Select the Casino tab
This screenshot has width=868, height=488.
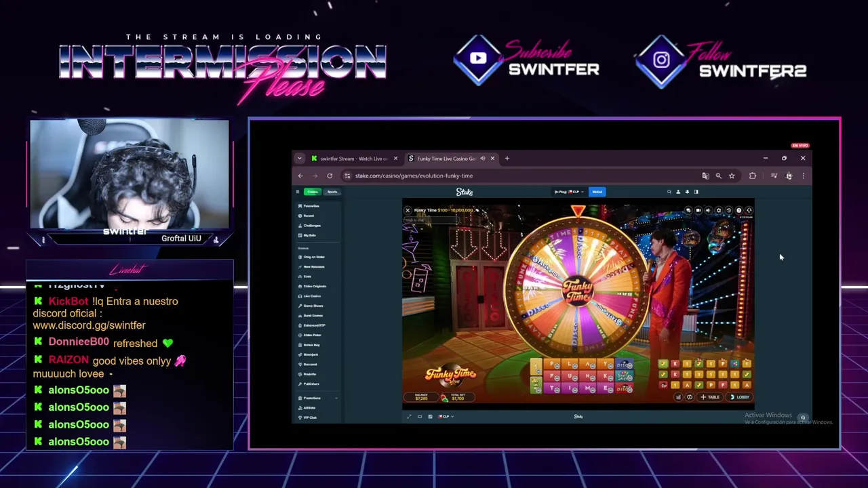[x=313, y=192]
